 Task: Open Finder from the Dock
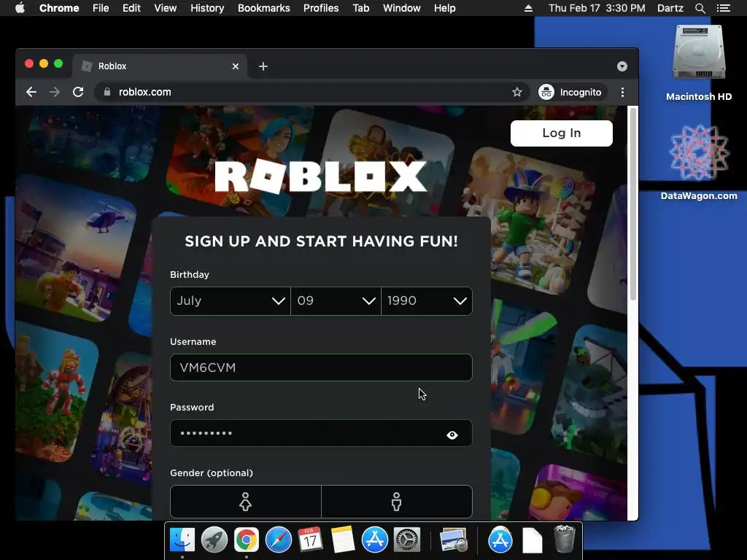click(182, 540)
